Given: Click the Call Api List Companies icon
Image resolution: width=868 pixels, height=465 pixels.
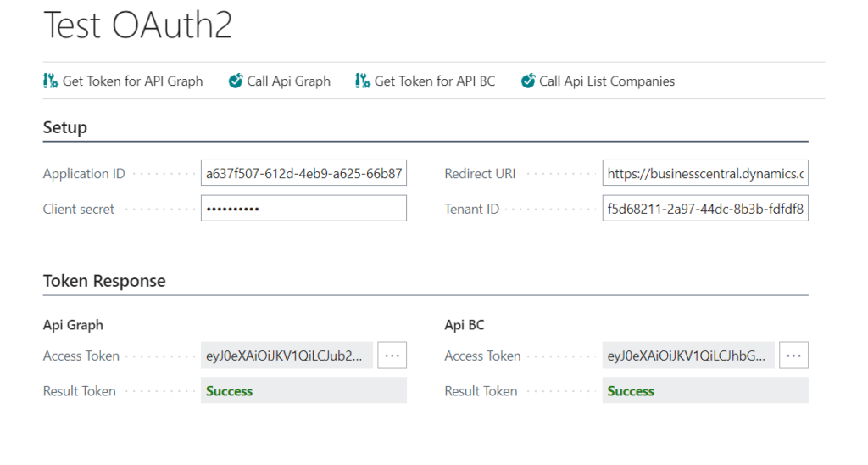Looking at the screenshot, I should click(x=527, y=81).
